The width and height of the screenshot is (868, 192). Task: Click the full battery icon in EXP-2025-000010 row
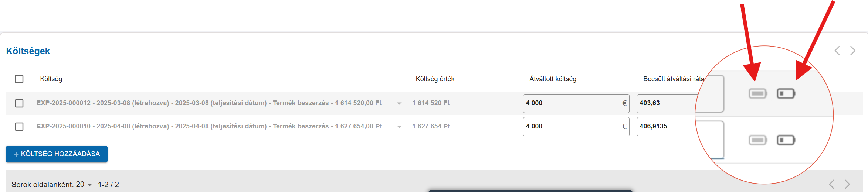tap(758, 140)
